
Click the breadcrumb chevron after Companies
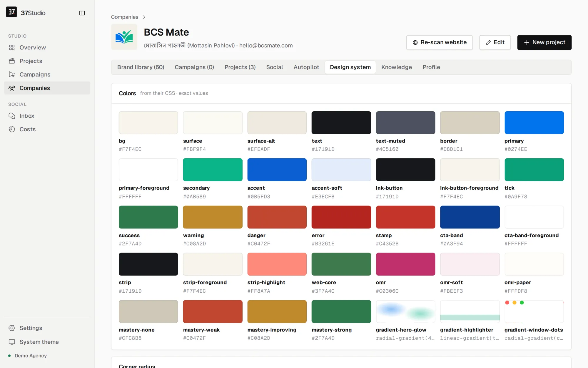pos(144,17)
